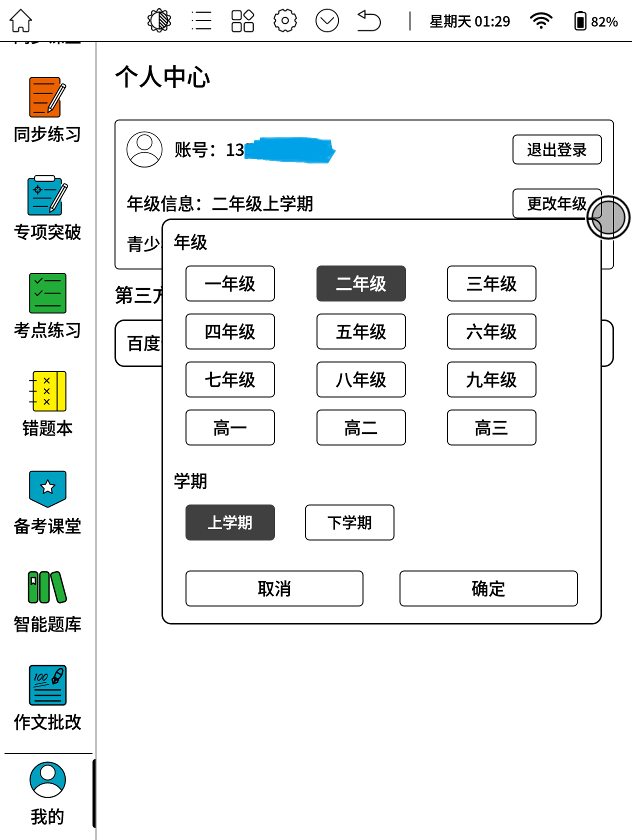Open the list menu icon in top bar
Screen dimensions: 632x840
coord(201,21)
